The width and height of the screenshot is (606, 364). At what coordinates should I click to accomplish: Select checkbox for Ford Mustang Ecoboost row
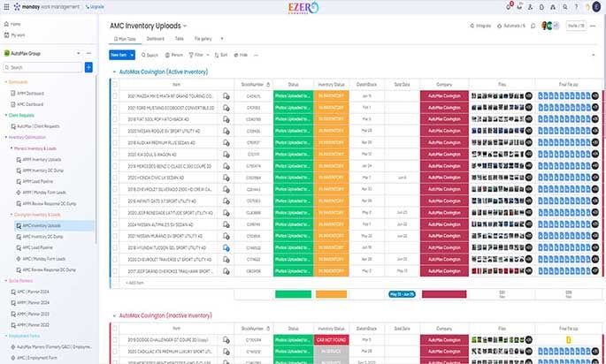point(115,108)
